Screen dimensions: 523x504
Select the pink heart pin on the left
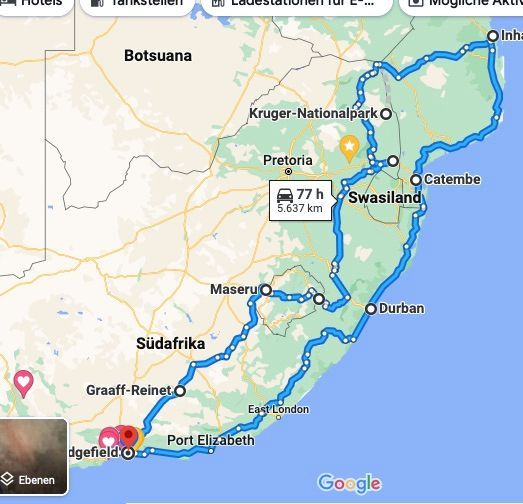pos(23,384)
